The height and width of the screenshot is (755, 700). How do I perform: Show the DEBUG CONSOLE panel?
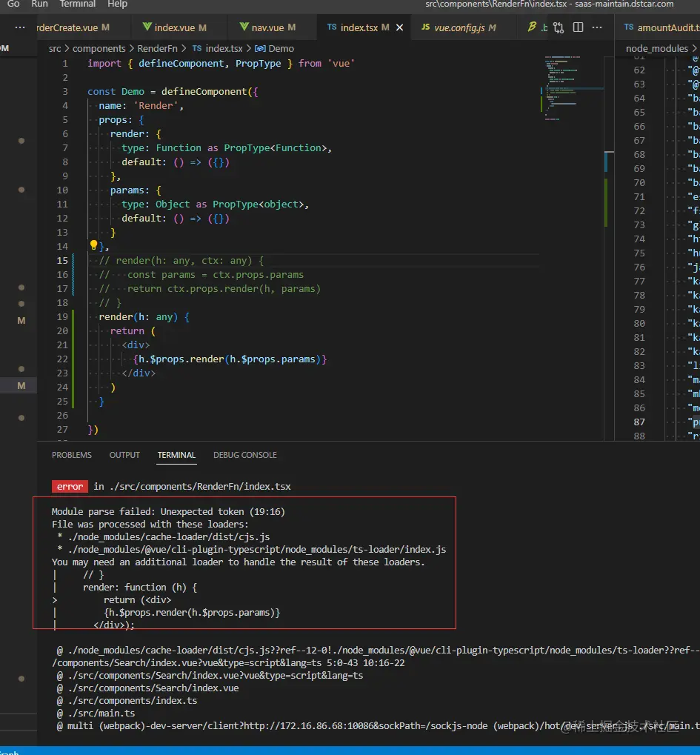coord(245,455)
